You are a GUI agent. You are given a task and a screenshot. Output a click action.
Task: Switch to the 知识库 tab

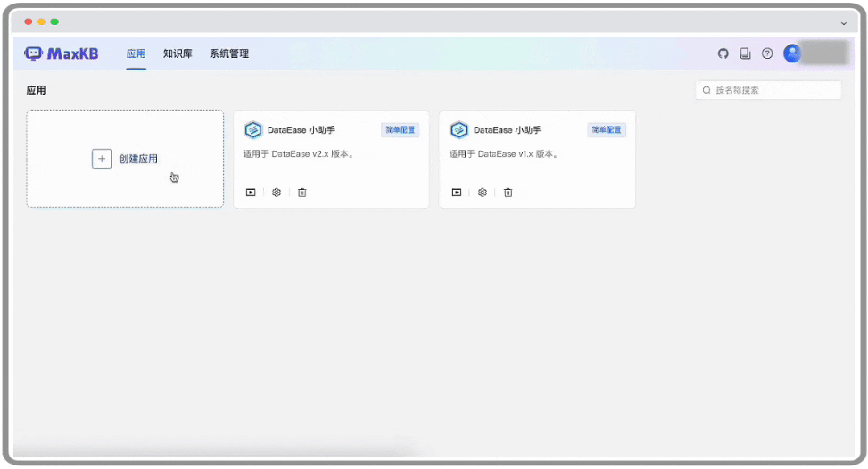coord(178,54)
